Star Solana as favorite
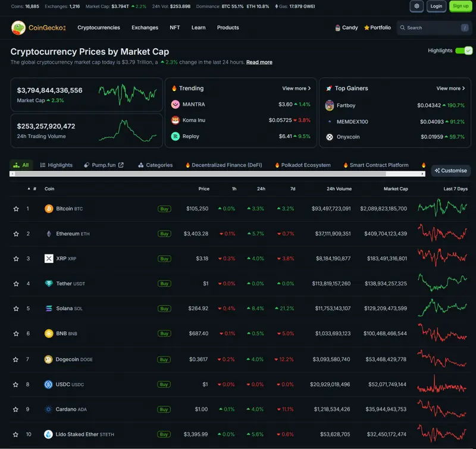 [16, 309]
